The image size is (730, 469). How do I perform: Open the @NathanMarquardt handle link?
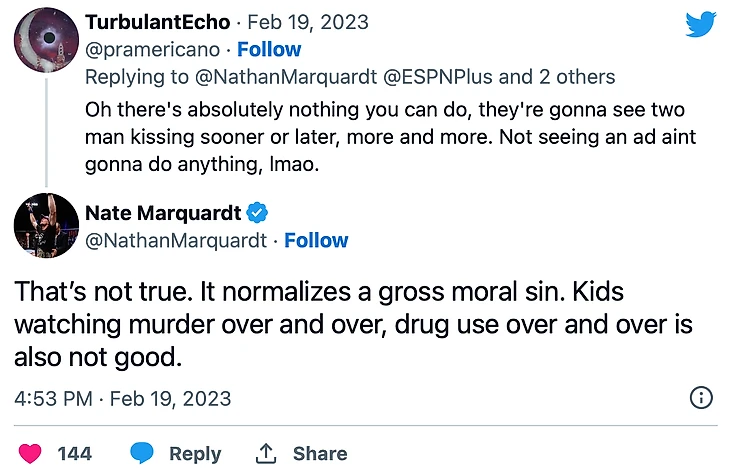[176, 240]
